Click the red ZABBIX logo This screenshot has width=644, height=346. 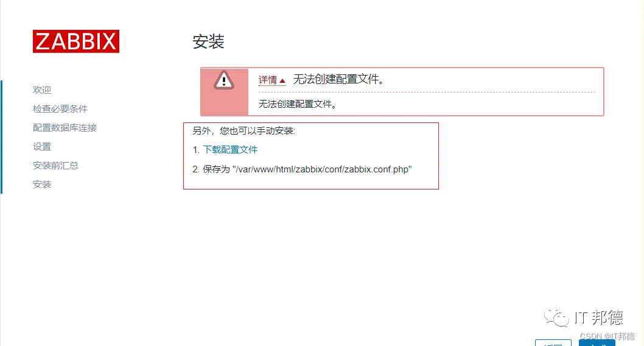tap(76, 41)
